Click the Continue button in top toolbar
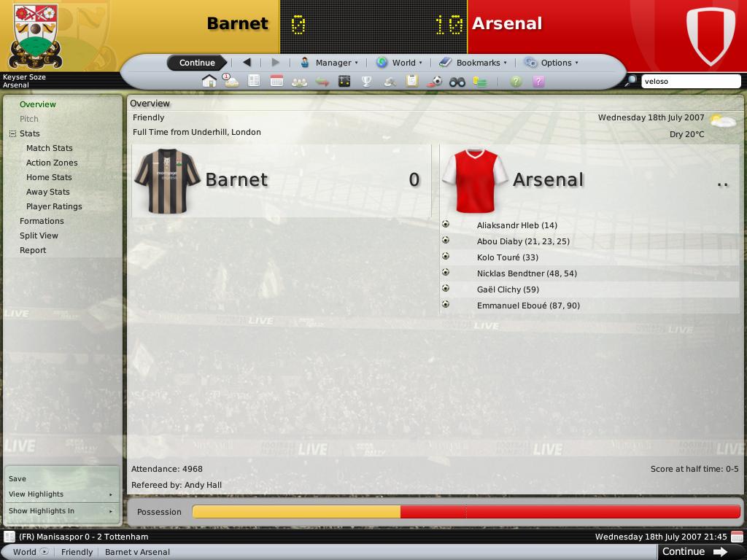The height and width of the screenshot is (560, 747). [x=197, y=63]
